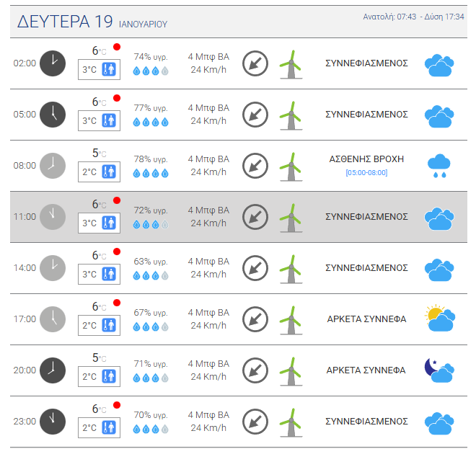Viewport: 476px width, 449px height.
Task: Click the wind turbine icon at 05:00
Action: coord(291,115)
